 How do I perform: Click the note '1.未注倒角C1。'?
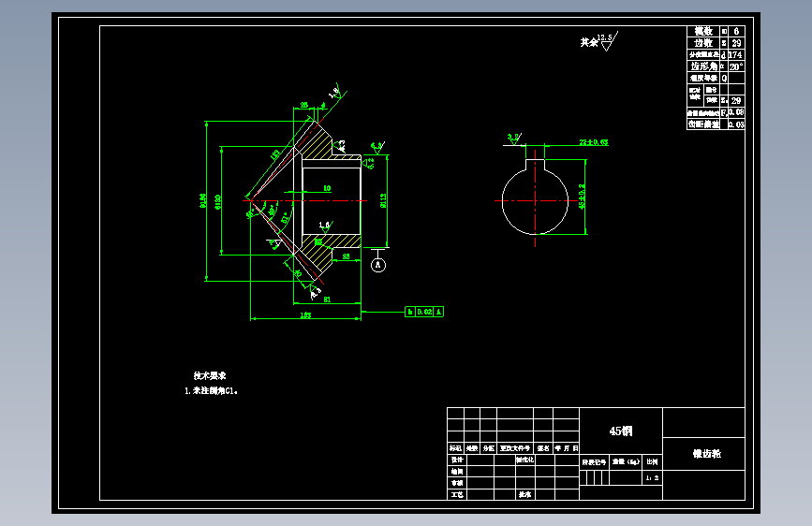click(x=212, y=391)
